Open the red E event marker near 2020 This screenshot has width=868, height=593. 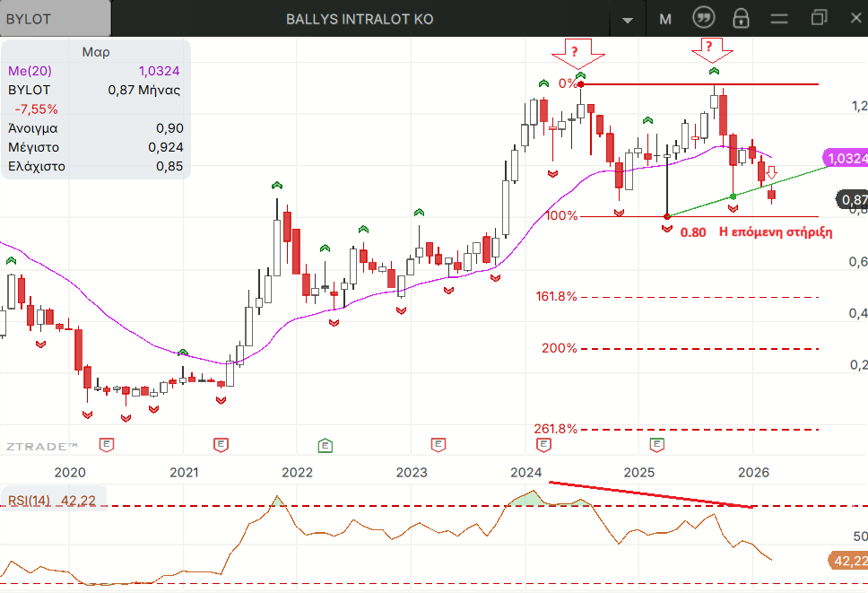point(108,445)
